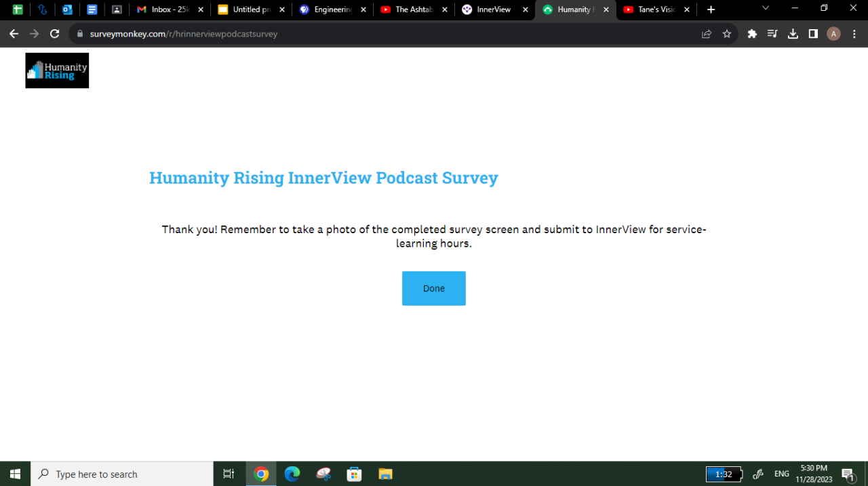
Task: Click the survey title heading
Action: pyautogui.click(x=323, y=178)
